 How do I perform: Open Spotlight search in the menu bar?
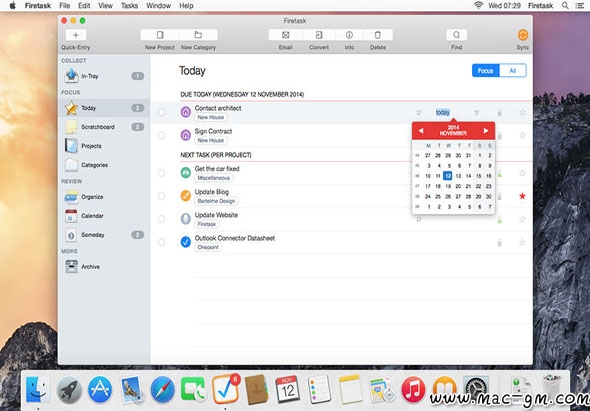(x=565, y=6)
